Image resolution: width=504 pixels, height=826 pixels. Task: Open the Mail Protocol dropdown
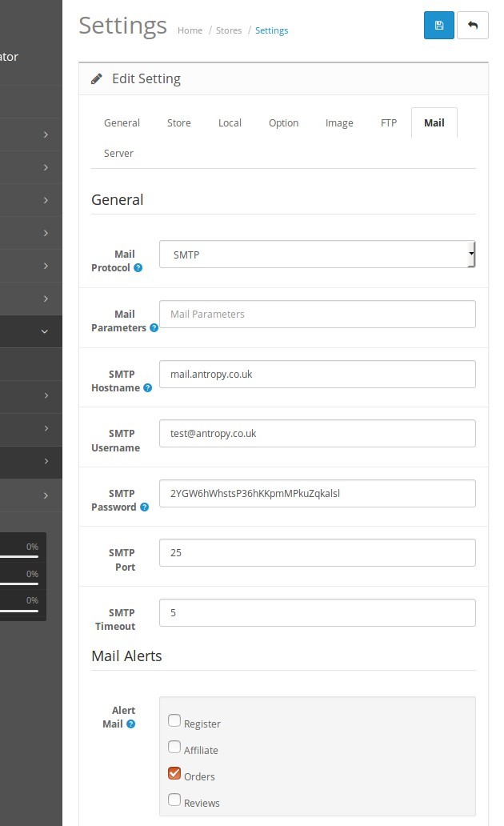(317, 253)
